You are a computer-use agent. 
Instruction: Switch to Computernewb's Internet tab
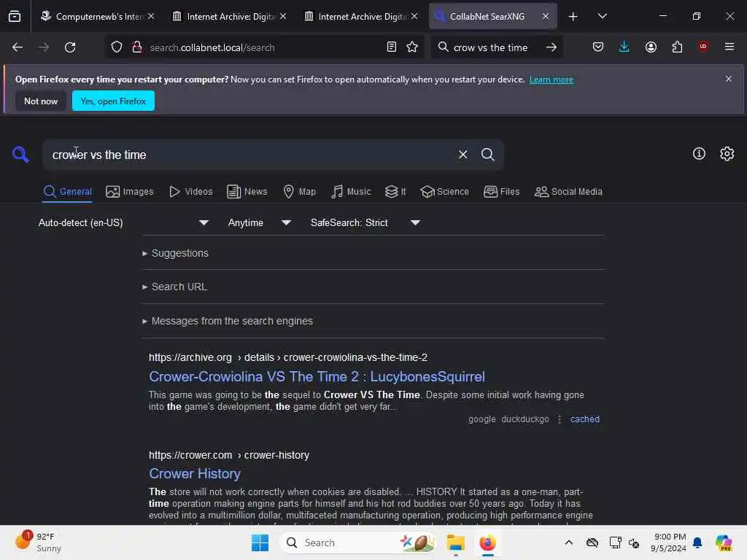point(98,16)
